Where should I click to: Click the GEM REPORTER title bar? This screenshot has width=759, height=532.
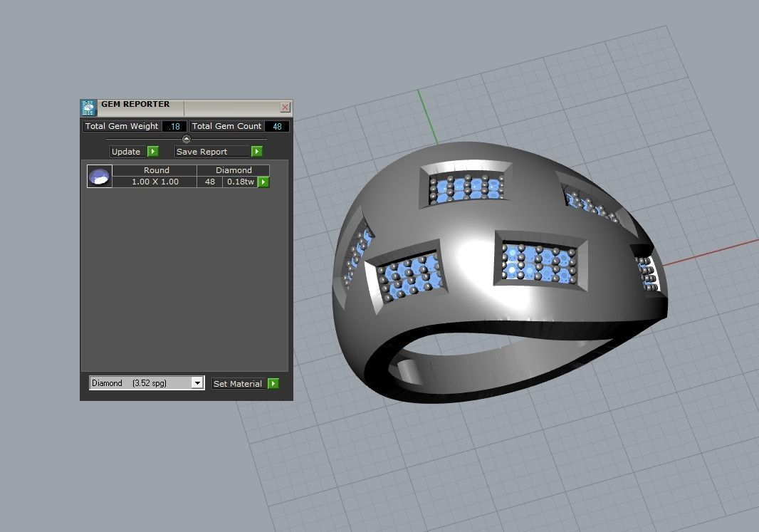tap(187, 108)
